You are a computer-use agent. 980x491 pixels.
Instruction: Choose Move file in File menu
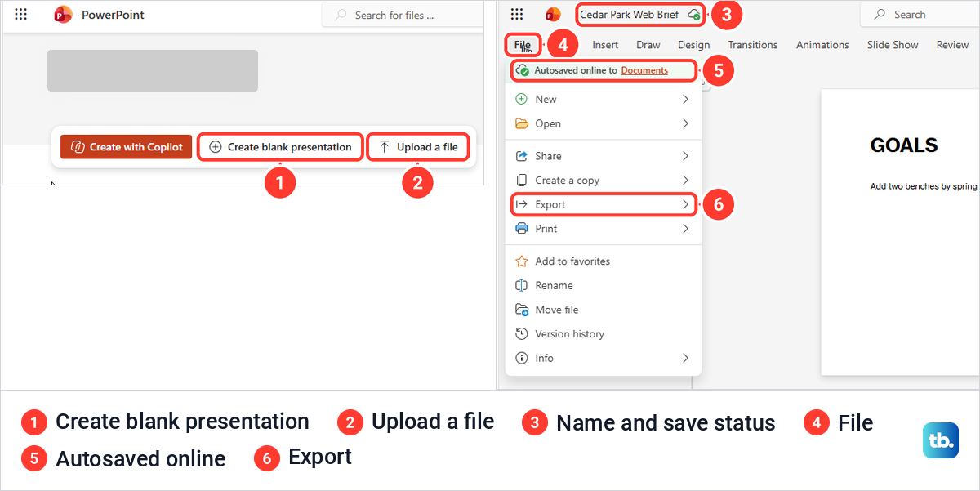604,310
